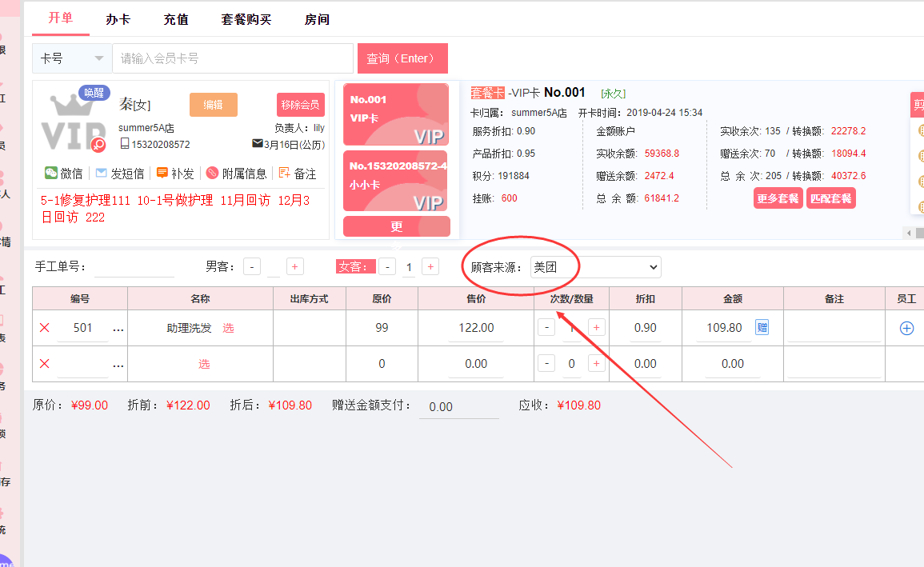Increase quantity in the 助理洗发 row

[596, 327]
